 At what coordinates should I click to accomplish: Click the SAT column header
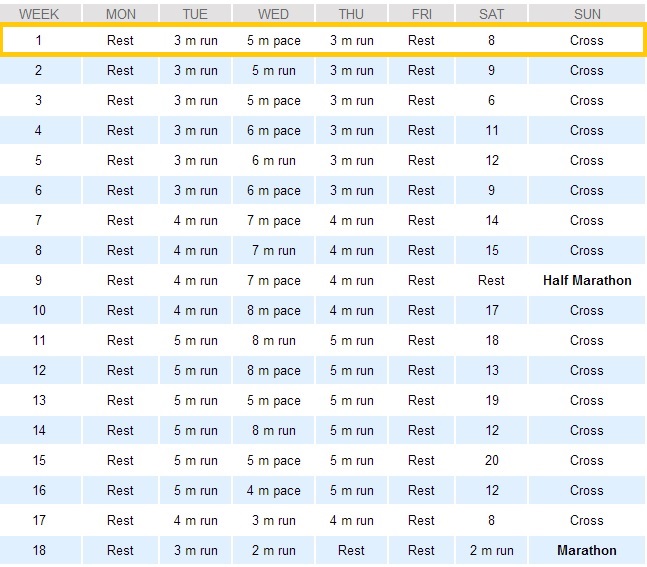click(491, 14)
